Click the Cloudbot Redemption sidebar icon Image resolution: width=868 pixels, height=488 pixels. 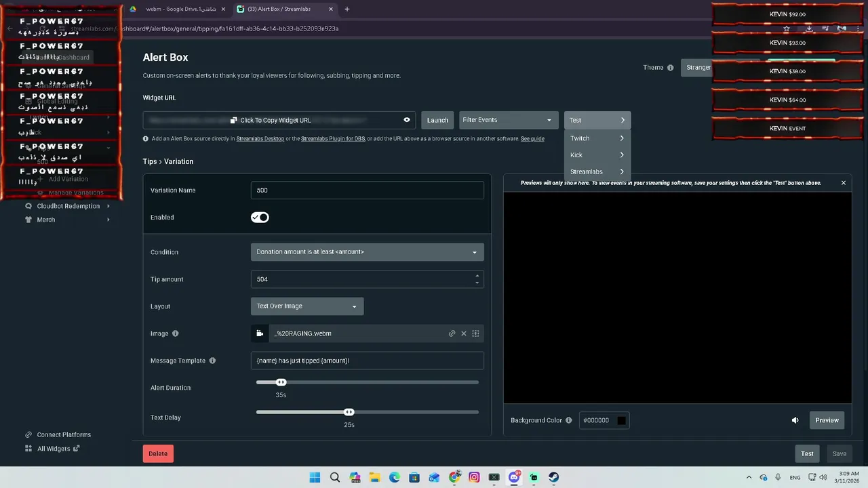point(28,206)
